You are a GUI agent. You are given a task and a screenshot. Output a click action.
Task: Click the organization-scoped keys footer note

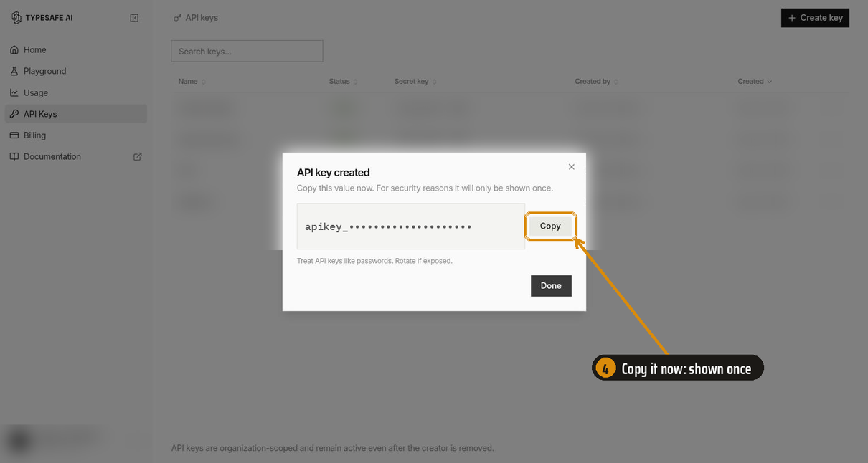point(333,448)
